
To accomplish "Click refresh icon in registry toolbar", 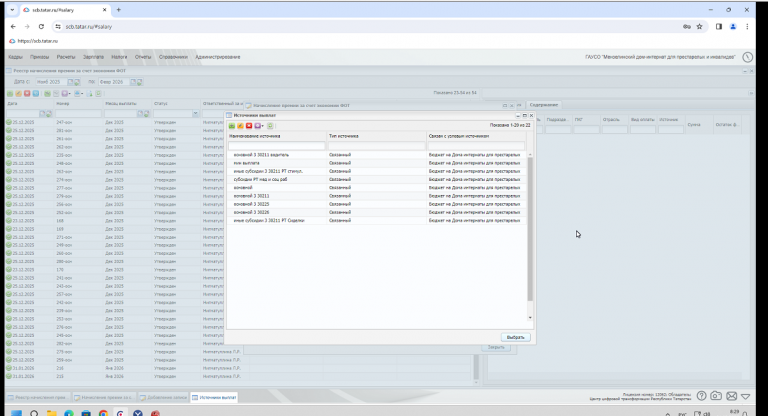I will pyautogui.click(x=98, y=94).
